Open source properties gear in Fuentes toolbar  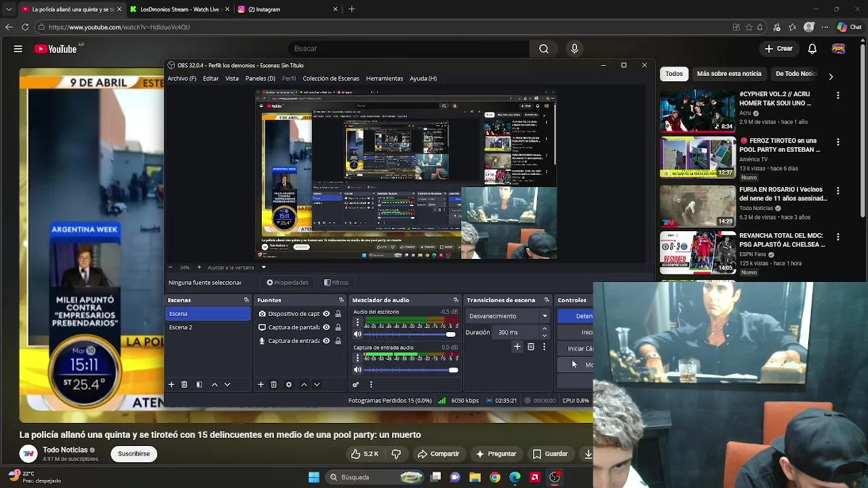click(289, 384)
